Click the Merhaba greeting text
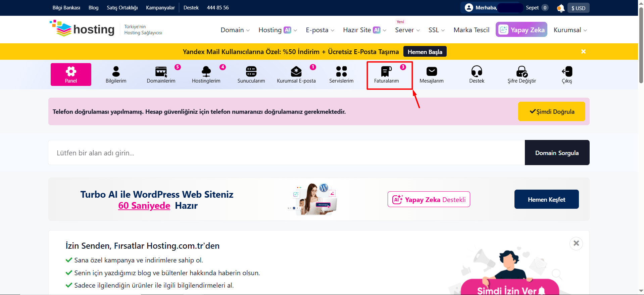 tap(486, 8)
